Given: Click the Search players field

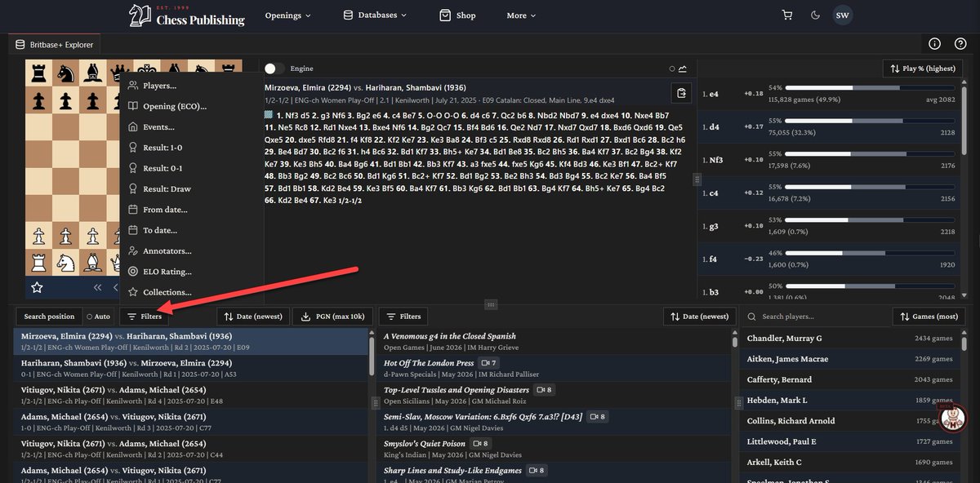Looking at the screenshot, I should tap(817, 317).
